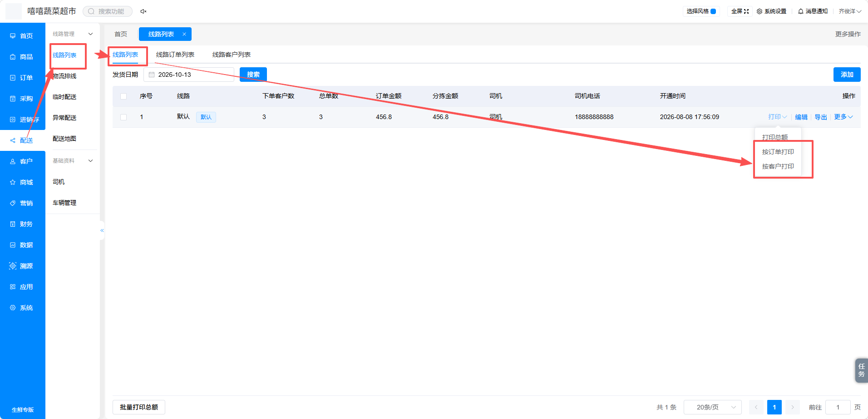Open the 打印 dropdown in row 1
Screen dimensions: 868x419
777,117
